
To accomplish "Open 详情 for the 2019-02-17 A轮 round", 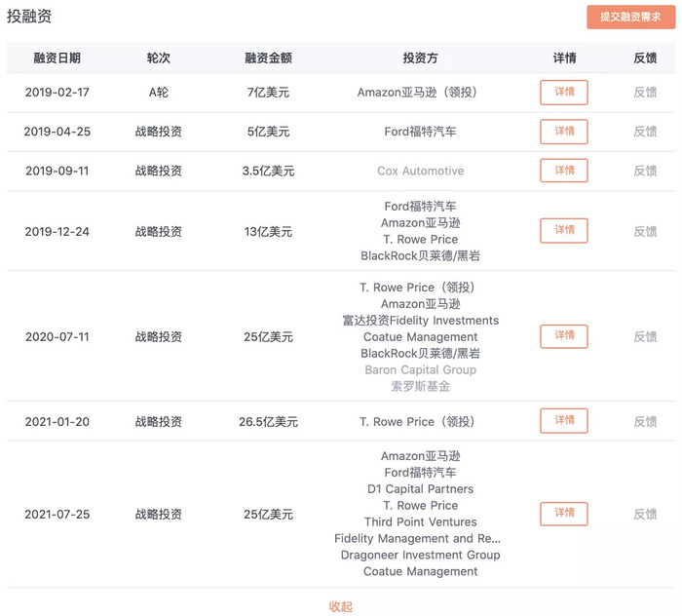I will [564, 93].
